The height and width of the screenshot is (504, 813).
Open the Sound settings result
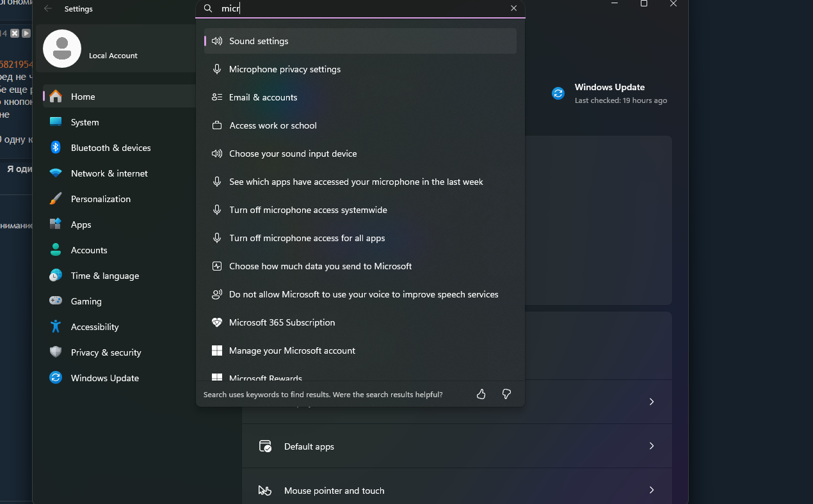(360, 41)
